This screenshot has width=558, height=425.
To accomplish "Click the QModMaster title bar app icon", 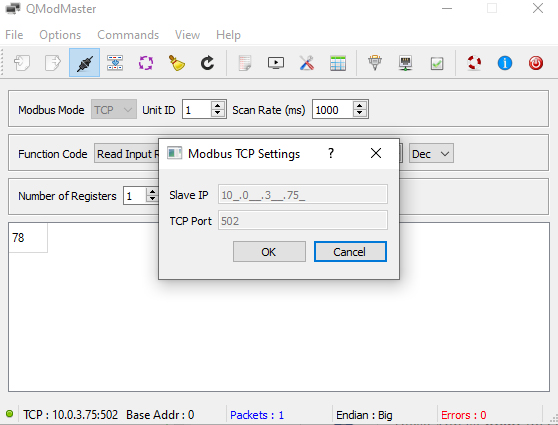I will (13, 9).
